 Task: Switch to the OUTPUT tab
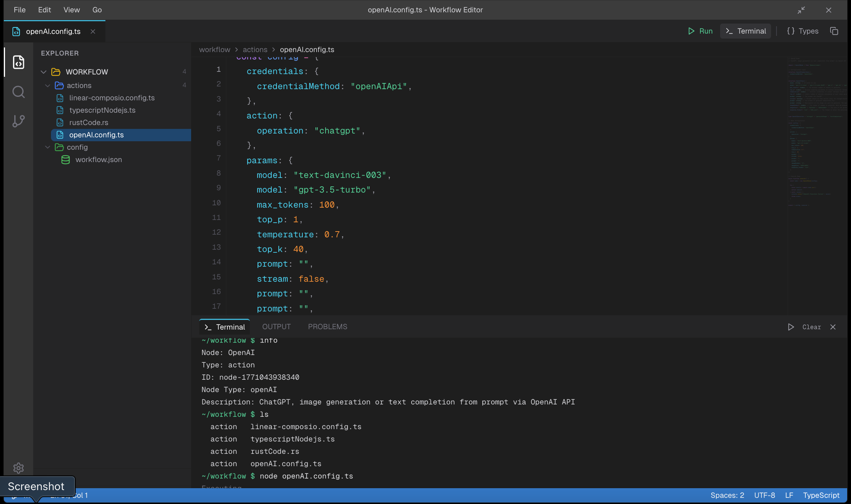click(x=276, y=326)
